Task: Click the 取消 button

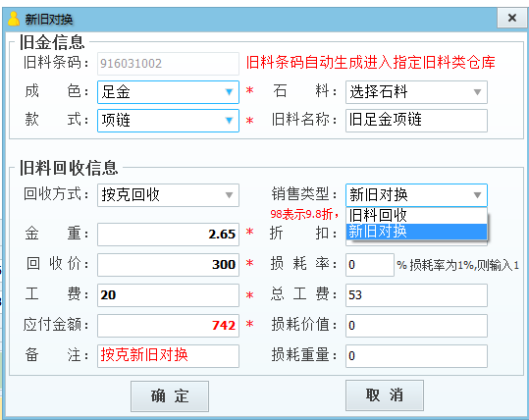Action: click(x=385, y=395)
